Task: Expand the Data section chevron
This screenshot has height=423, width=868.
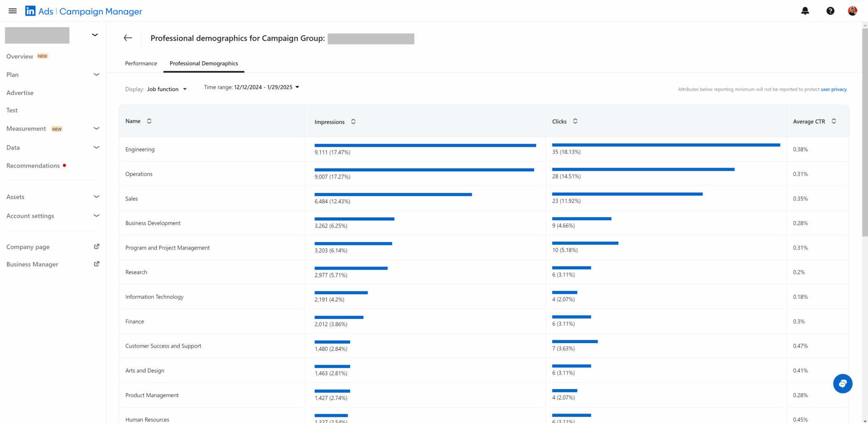Action: (x=96, y=147)
